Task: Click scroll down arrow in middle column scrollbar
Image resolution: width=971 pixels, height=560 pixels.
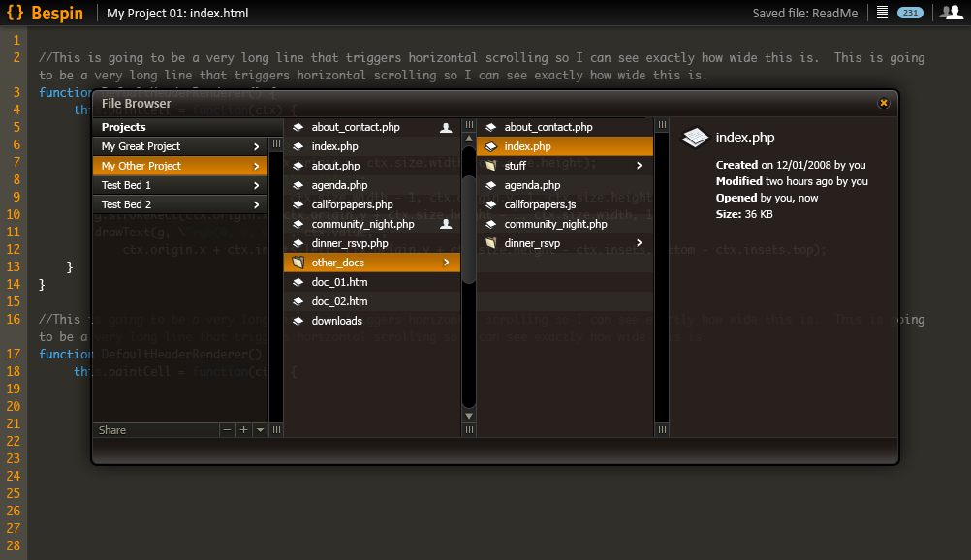Action: (469, 417)
